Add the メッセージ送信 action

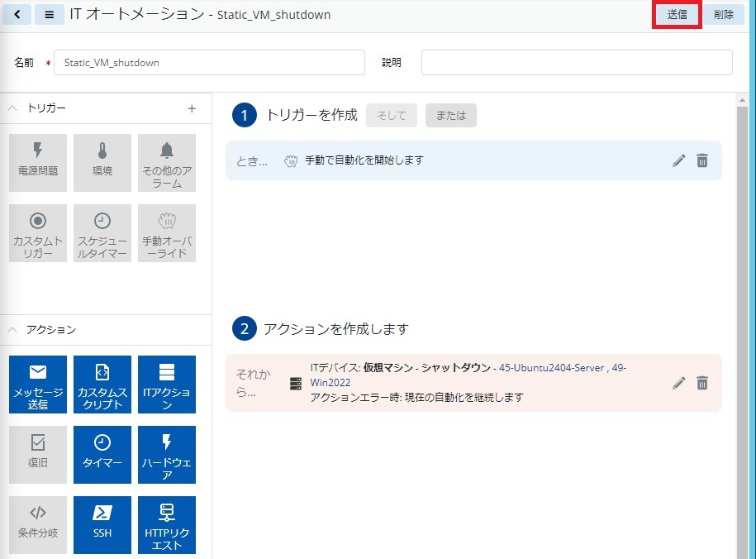point(38,385)
